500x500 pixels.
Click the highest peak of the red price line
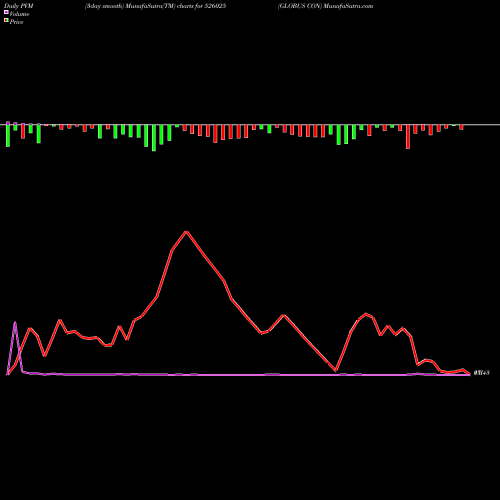tap(187, 231)
